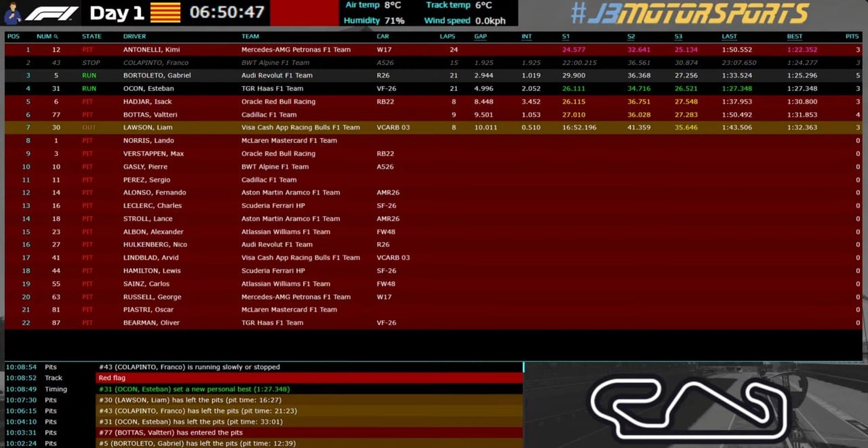
Task: Click Colapinto's STOP state cell
Action: click(91, 63)
